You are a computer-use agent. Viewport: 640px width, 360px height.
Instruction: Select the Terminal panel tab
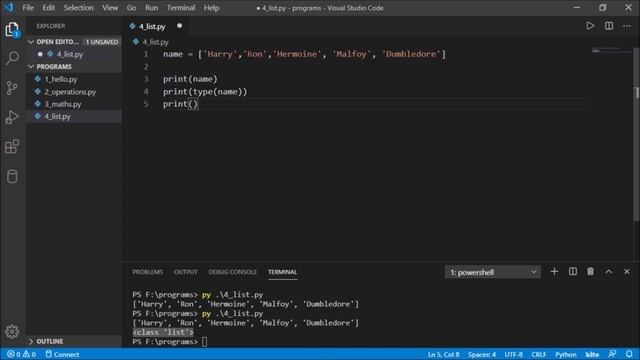(x=282, y=272)
